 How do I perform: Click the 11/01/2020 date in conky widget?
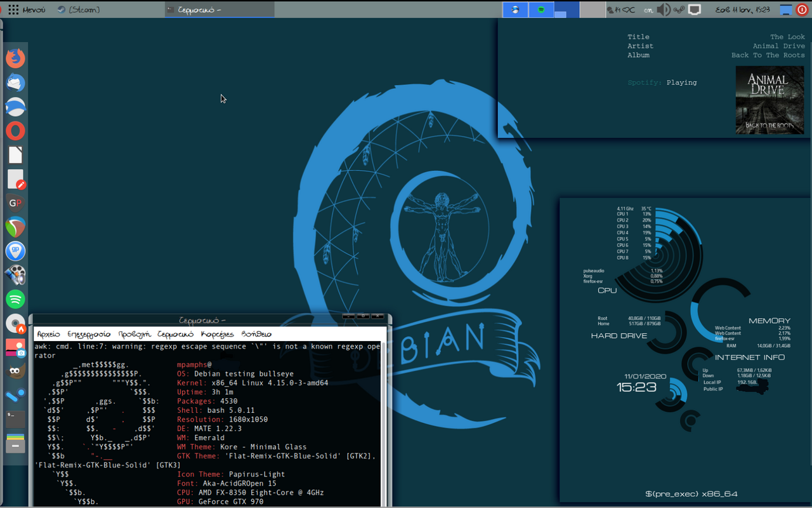point(645,377)
